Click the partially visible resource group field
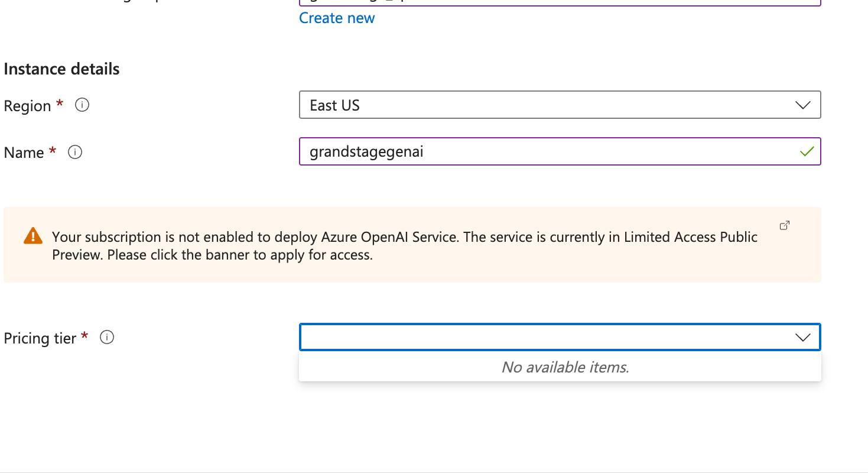The image size is (868, 473). click(560, 3)
